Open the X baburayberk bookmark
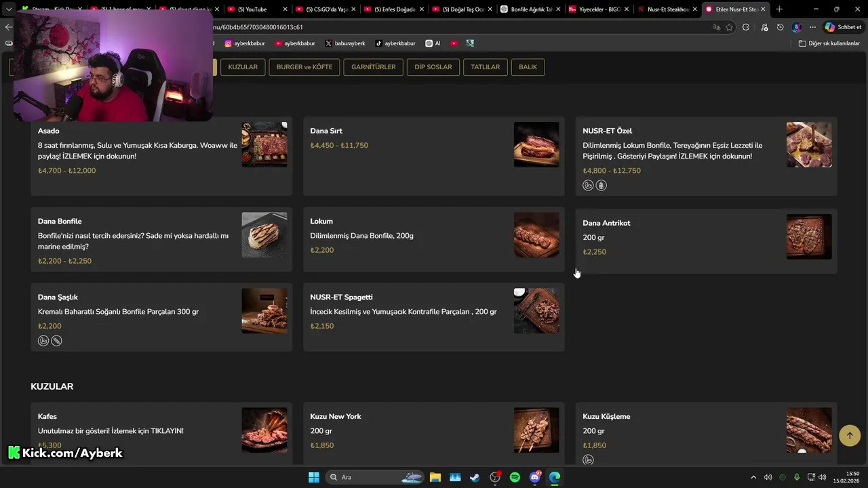This screenshot has height=488, width=868. pyautogui.click(x=345, y=43)
